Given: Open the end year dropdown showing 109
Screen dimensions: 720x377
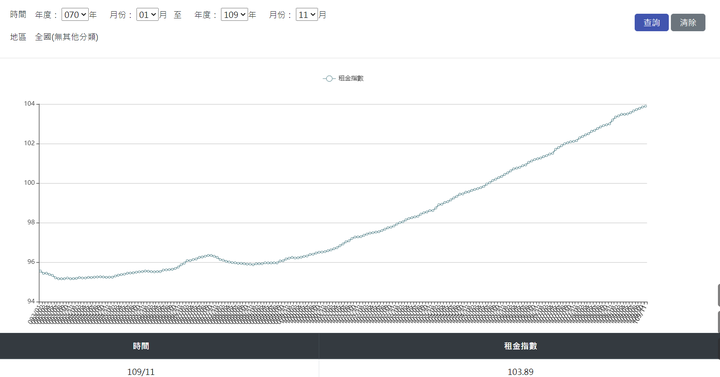Looking at the screenshot, I should (234, 15).
